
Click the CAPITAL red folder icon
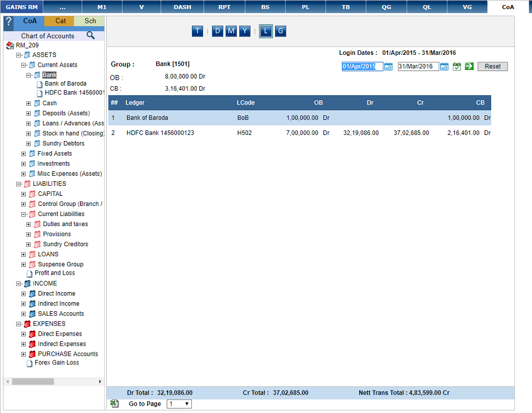tap(32, 194)
